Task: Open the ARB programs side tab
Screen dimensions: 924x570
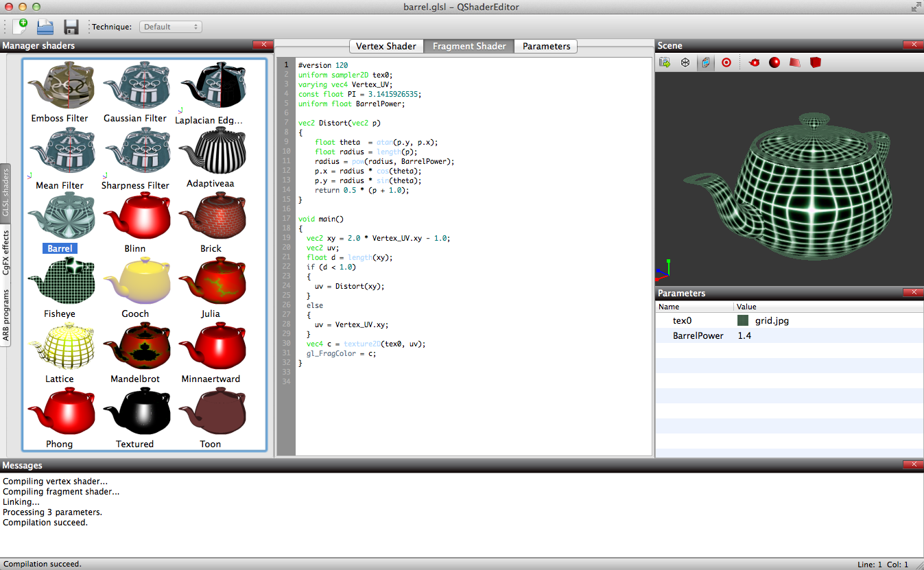Action: pos(6,315)
